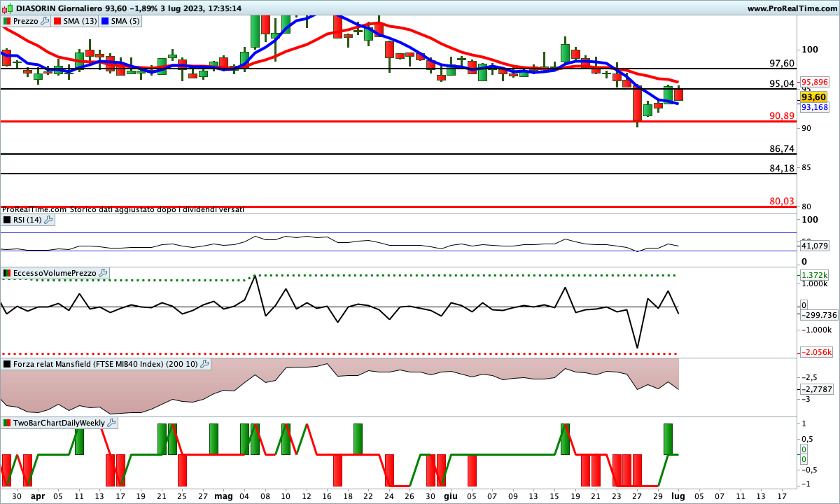The width and height of the screenshot is (840, 504).
Task: Open the Forza relat Mansfield wrench settings
Action: [205, 364]
